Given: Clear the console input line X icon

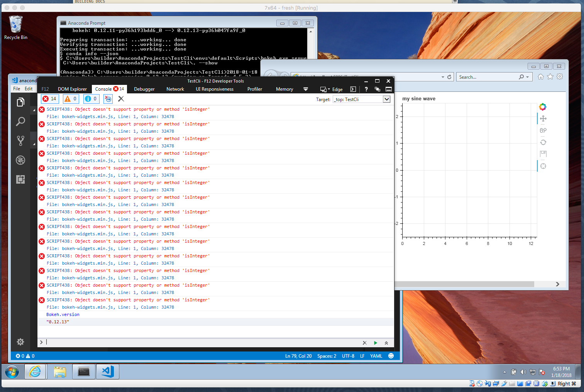Looking at the screenshot, I should tap(365, 343).
